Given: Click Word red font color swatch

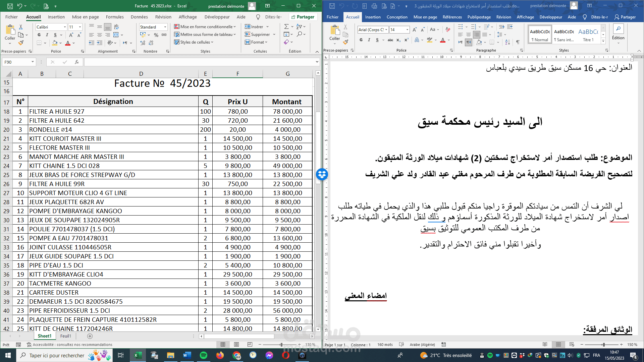Looking at the screenshot, I should pos(443,40).
